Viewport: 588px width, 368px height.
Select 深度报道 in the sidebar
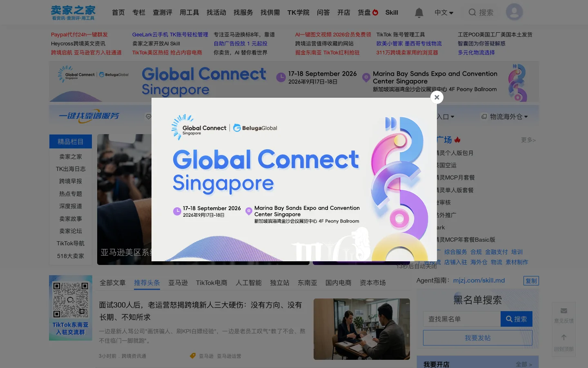(x=71, y=206)
